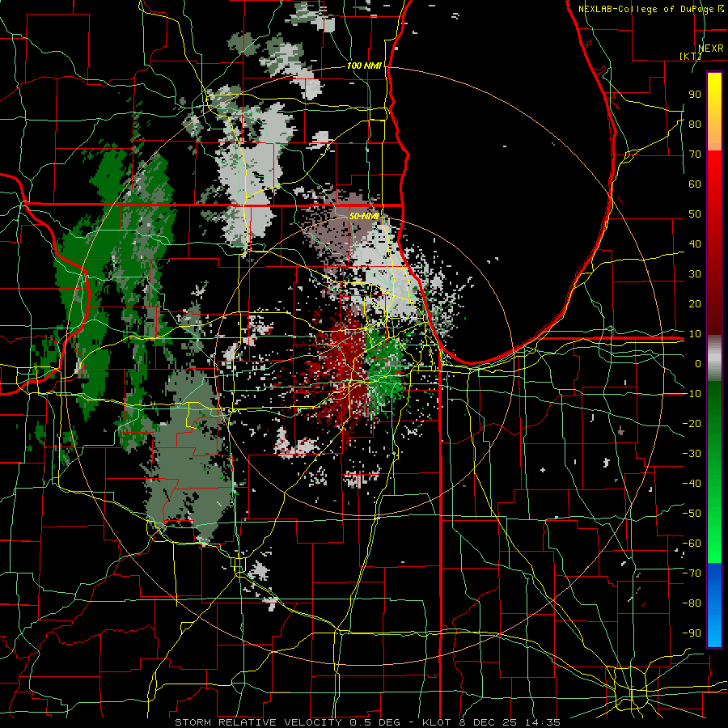Screen dimensions: 728x728
Task: Click the positive 30 value on velocity scale
Action: [695, 274]
